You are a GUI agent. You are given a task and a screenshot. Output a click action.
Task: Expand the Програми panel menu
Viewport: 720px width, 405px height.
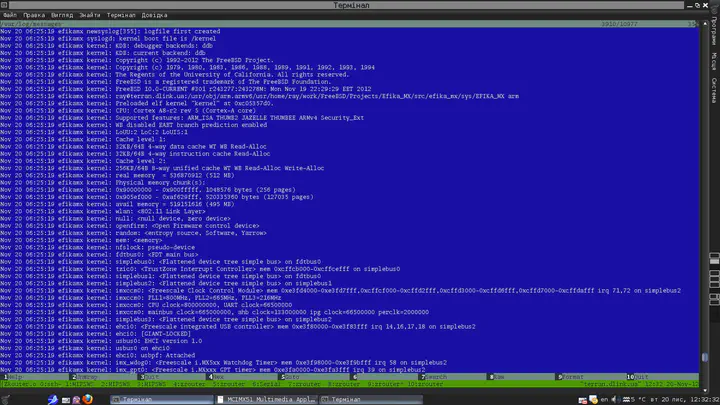coord(713,34)
